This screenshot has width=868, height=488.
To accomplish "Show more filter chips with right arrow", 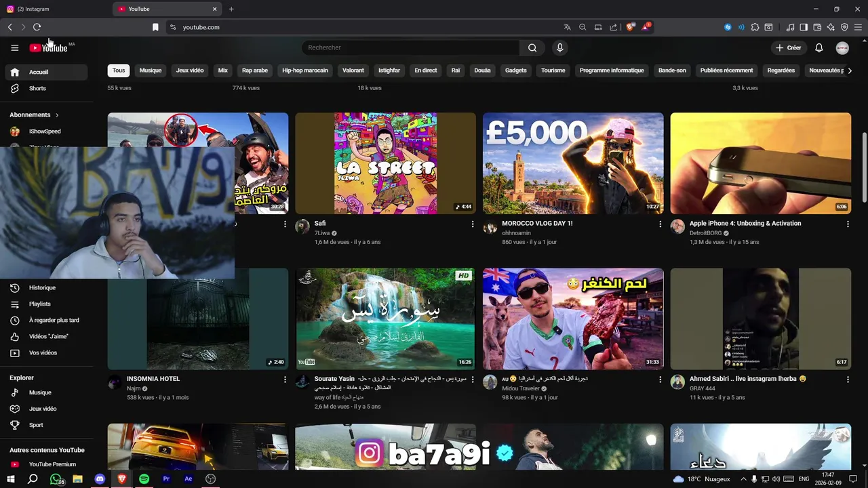I will [x=850, y=70].
